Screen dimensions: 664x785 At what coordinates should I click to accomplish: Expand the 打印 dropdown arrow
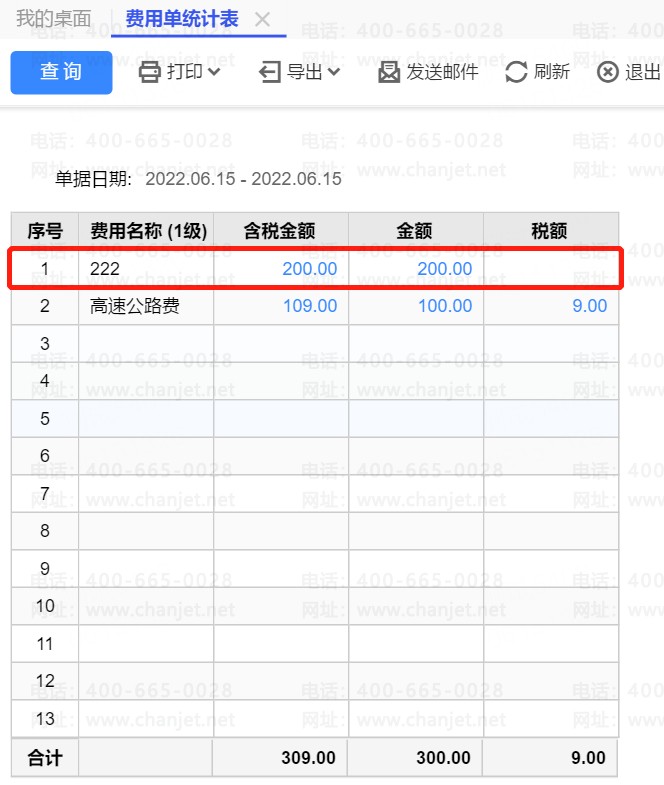click(214, 72)
